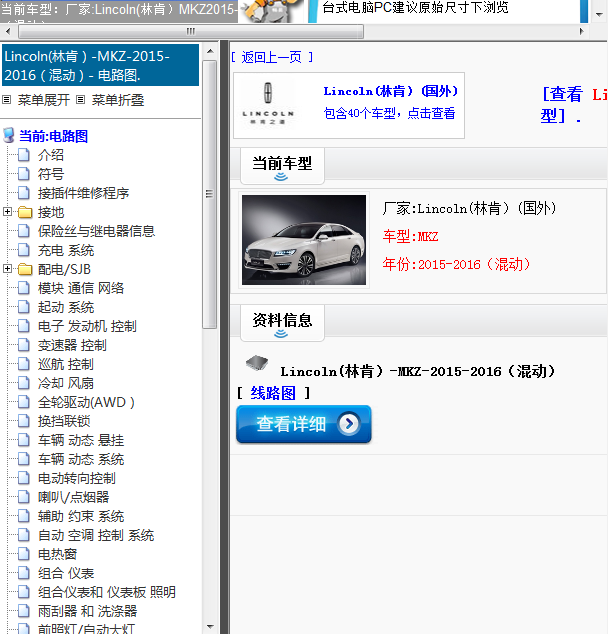The width and height of the screenshot is (608, 634).
Task: Click the 模块 通信 网络 page icon
Action: 24,287
